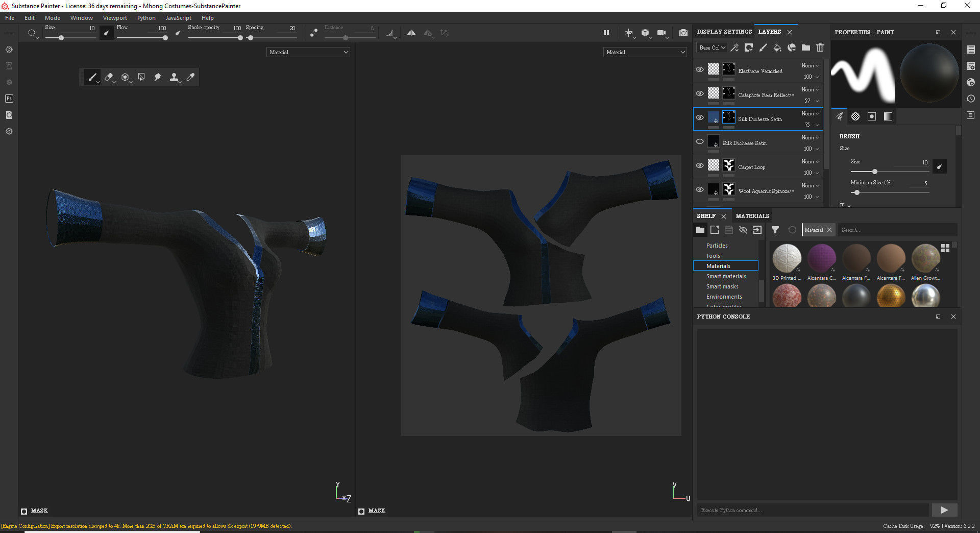
Task: Open blend mode dropdown for Elasthane Varnished
Action: pyautogui.click(x=810, y=65)
